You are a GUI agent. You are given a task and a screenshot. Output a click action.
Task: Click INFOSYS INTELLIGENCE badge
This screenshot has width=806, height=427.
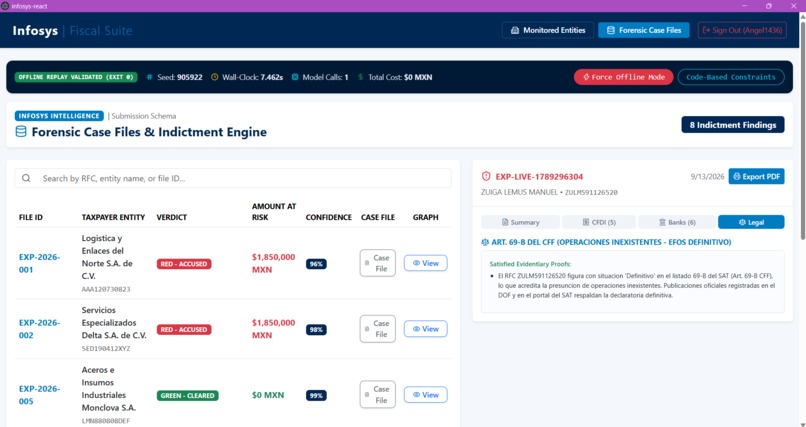coord(59,116)
